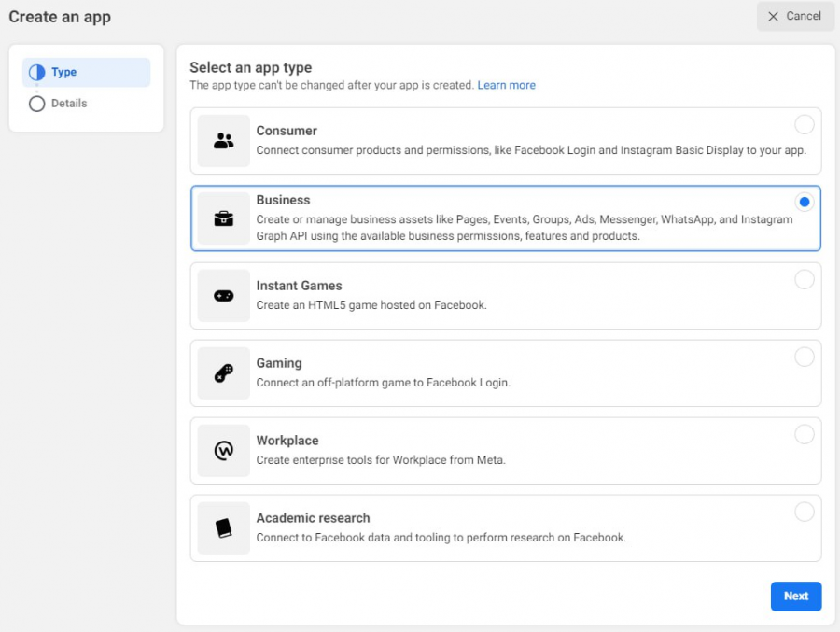This screenshot has height=632, width=840.
Task: Click the Workplace title text
Action: point(287,441)
